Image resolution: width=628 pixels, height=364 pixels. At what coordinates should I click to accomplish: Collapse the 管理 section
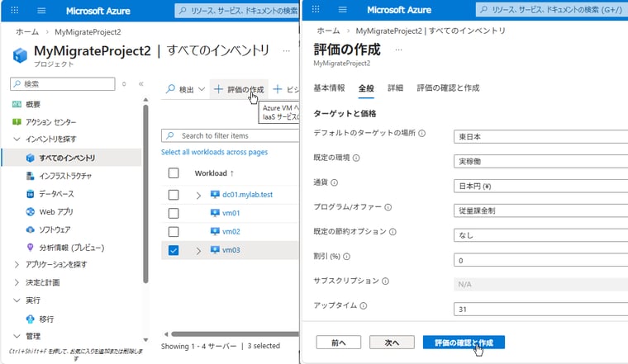coord(17,336)
